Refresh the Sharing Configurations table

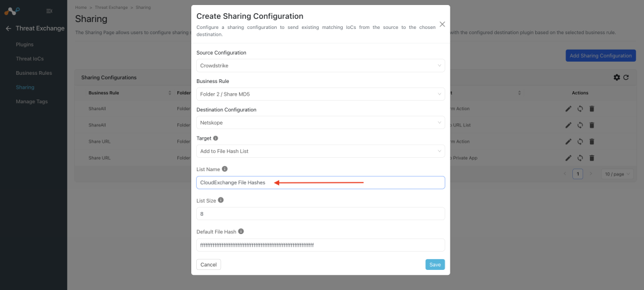tap(626, 77)
